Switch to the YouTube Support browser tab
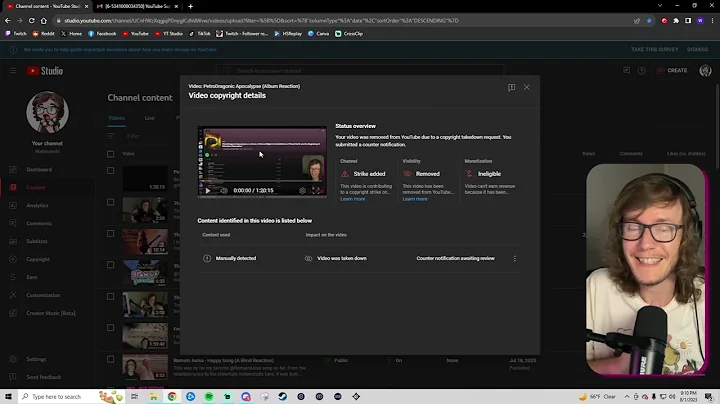Image resolution: width=720 pixels, height=404 pixels. coord(137,6)
